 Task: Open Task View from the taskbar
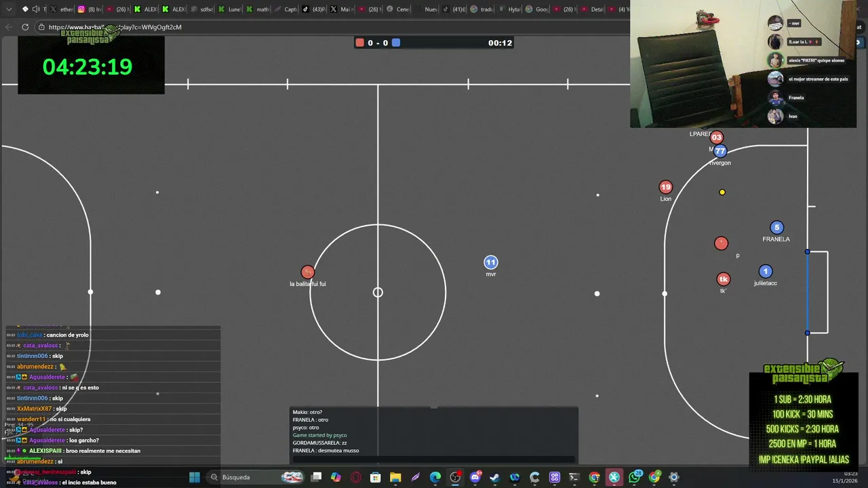[x=316, y=477]
